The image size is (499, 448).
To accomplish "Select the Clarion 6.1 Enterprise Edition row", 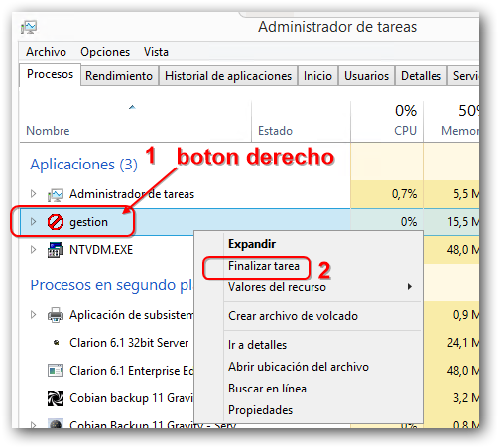I will coord(132,371).
